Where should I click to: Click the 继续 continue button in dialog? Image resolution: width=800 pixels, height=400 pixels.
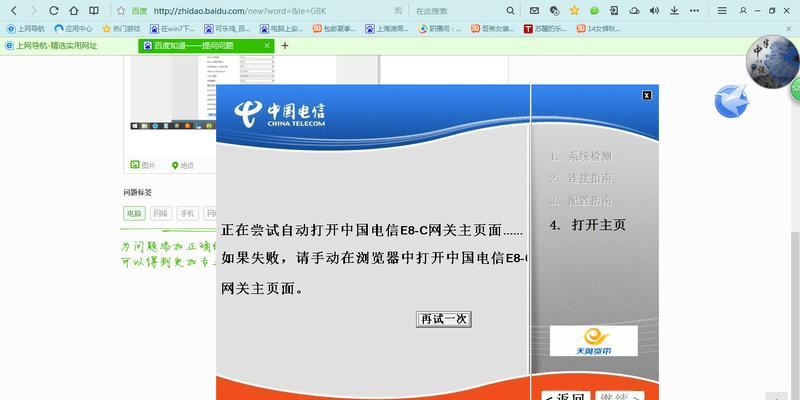(619, 396)
